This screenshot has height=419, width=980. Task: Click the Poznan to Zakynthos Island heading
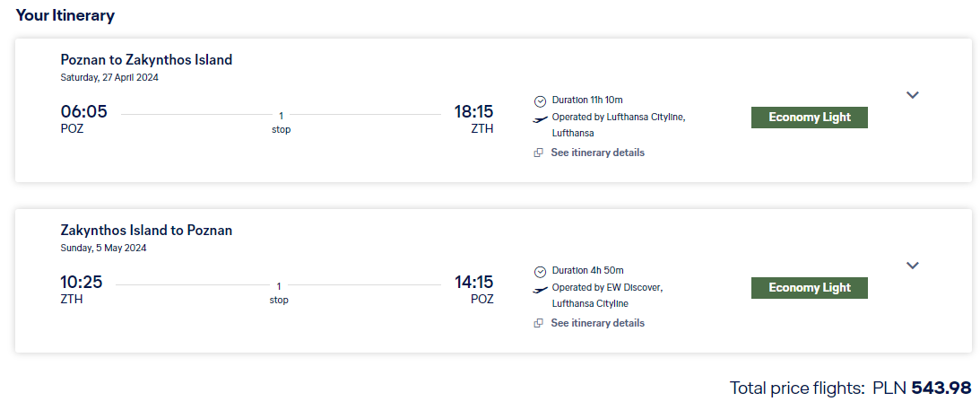(146, 59)
